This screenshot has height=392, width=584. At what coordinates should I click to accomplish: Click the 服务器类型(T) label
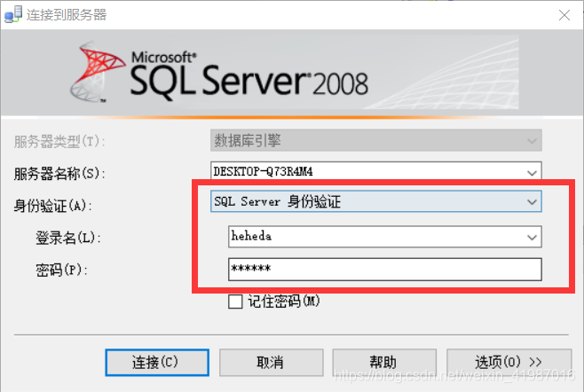[x=59, y=142]
